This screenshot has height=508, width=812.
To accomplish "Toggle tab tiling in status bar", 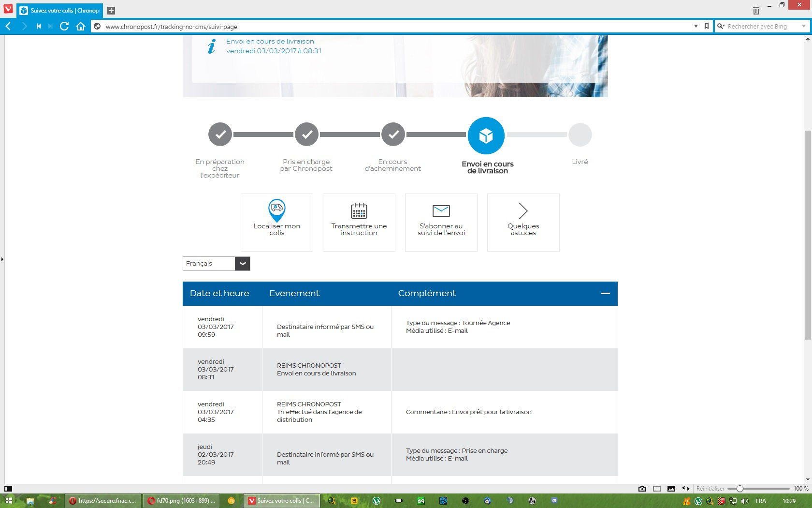I will click(x=657, y=489).
